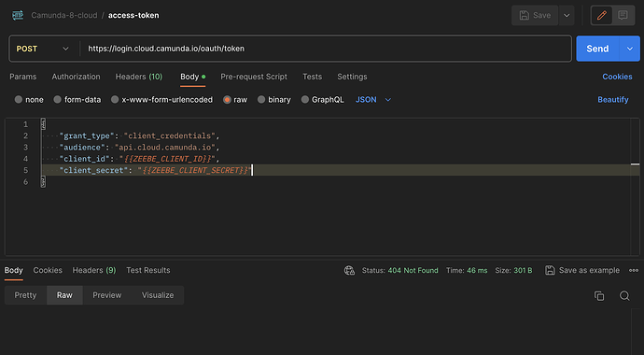
Task: Open the Tests tab
Action: (x=312, y=77)
